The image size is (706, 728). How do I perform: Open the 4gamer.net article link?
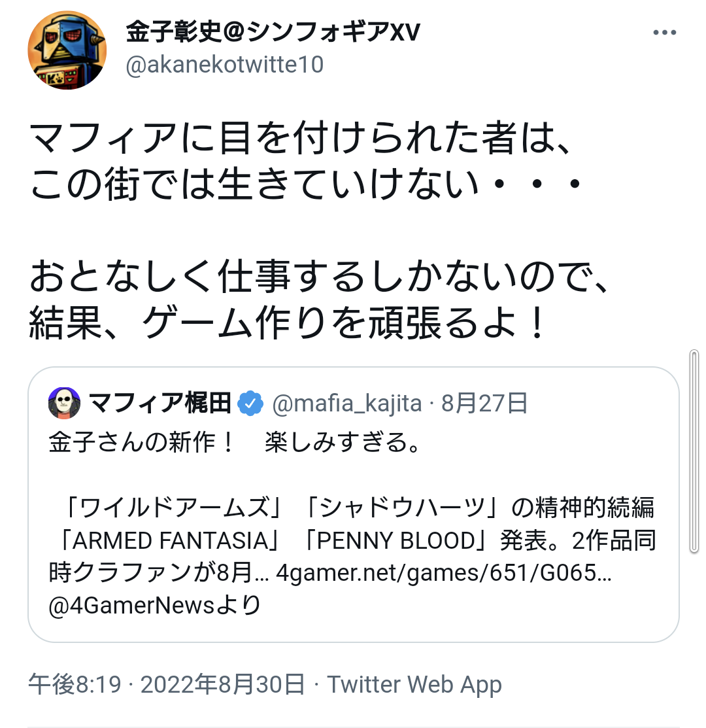point(444,574)
